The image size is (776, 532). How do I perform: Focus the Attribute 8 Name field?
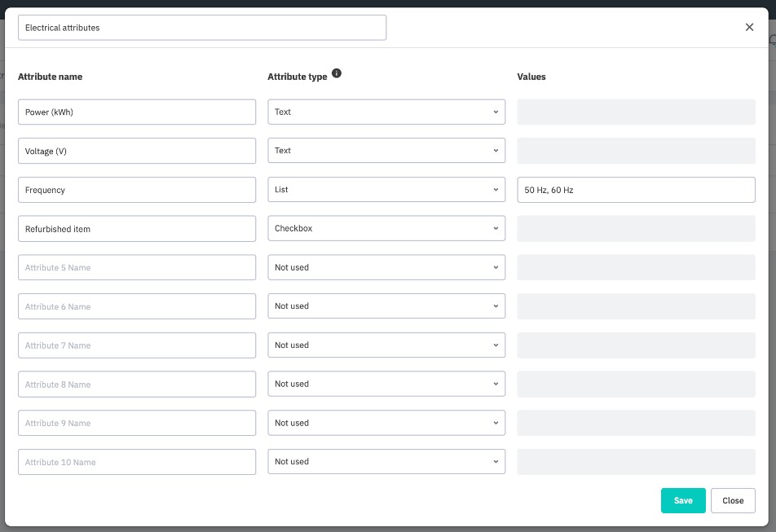136,385
